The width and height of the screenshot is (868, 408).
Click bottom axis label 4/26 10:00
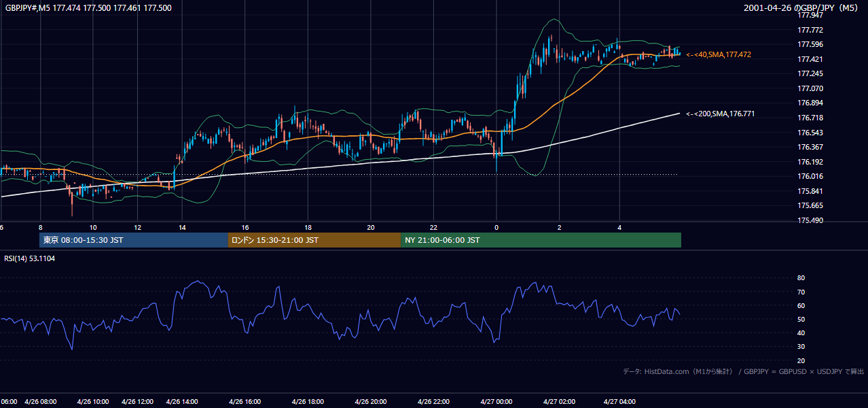92,402
